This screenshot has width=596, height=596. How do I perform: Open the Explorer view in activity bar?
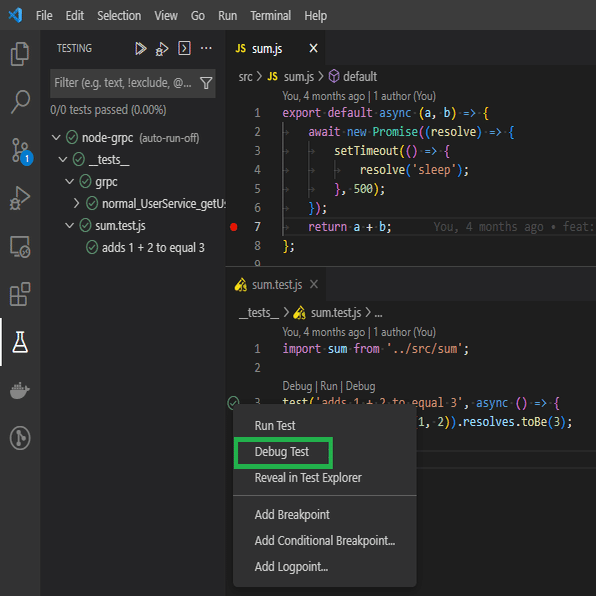pyautogui.click(x=20, y=54)
